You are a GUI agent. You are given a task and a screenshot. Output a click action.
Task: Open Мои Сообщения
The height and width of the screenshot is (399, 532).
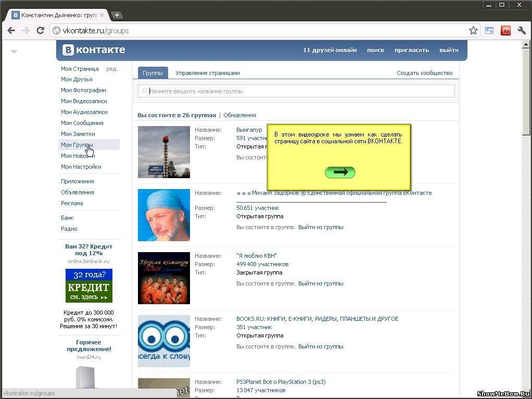tap(82, 123)
